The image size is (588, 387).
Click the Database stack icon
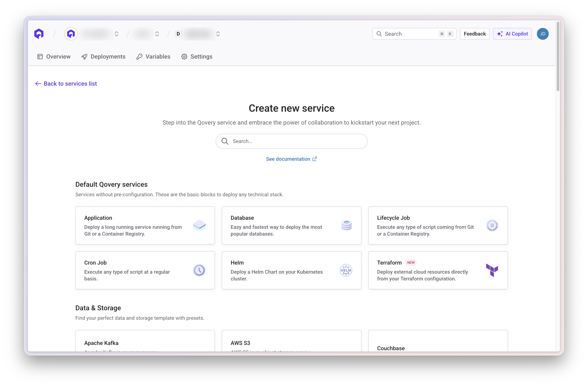pos(346,225)
